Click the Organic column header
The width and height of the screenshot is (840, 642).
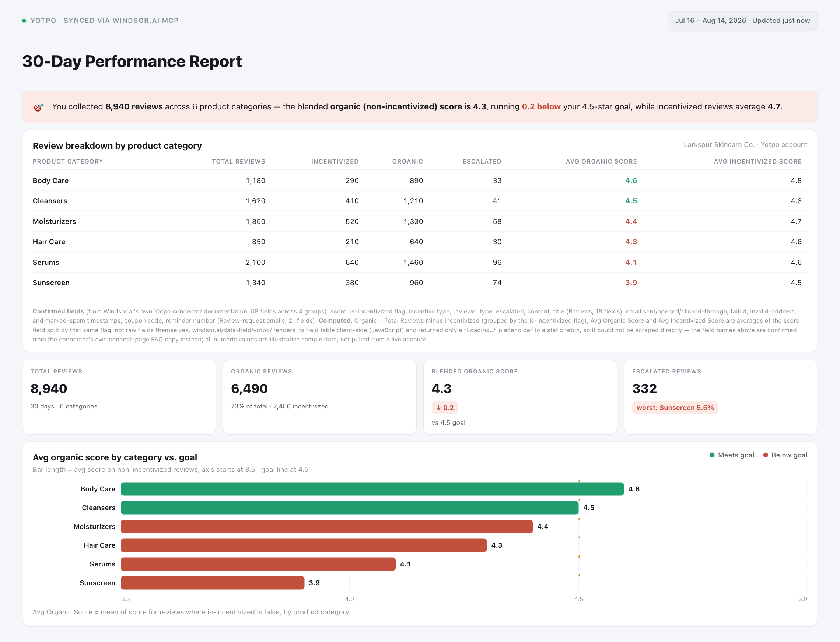click(407, 161)
